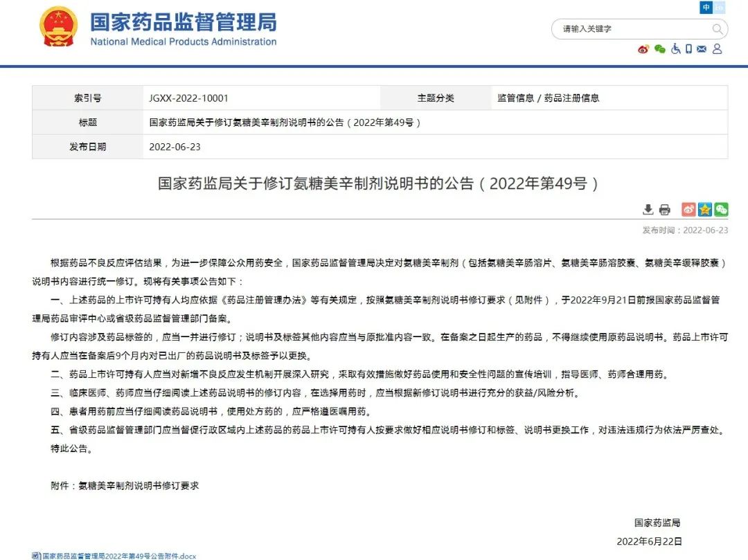
Task: Download the announcement with download icon
Action: pos(648,210)
